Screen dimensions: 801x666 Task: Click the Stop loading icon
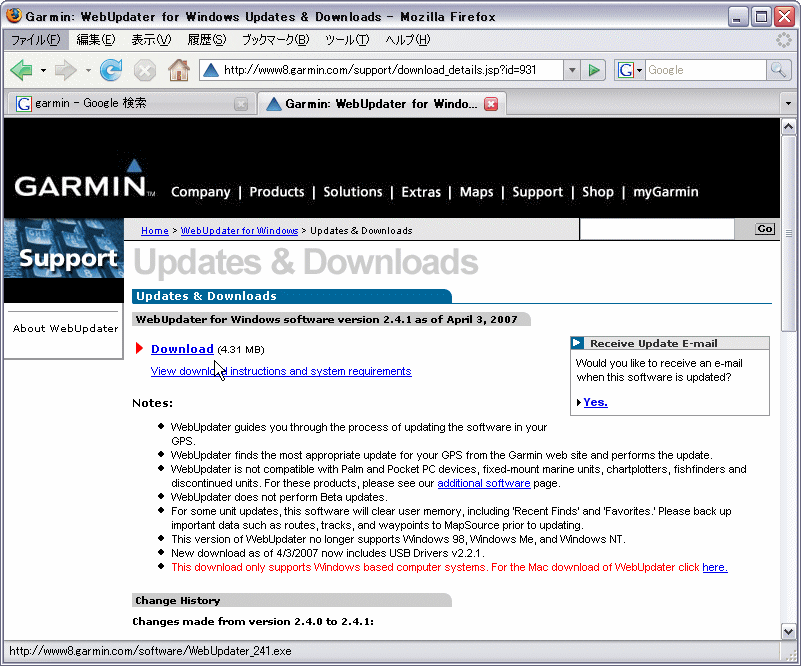[145, 70]
